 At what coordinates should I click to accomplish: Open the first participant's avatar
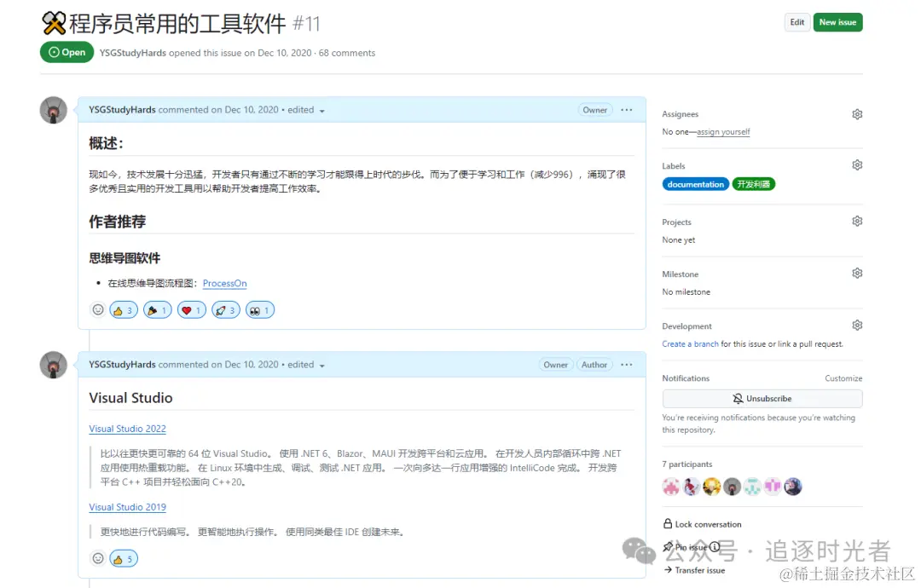[671, 487]
